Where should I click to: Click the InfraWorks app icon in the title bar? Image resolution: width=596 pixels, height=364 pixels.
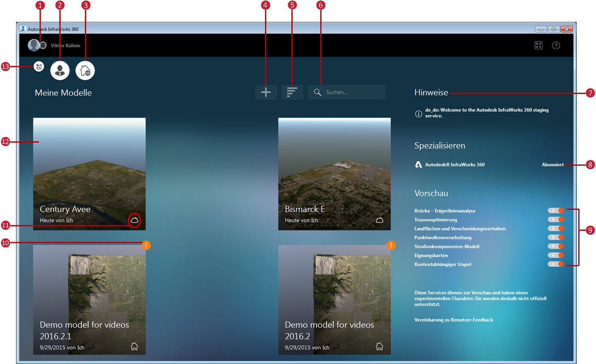tap(23, 29)
